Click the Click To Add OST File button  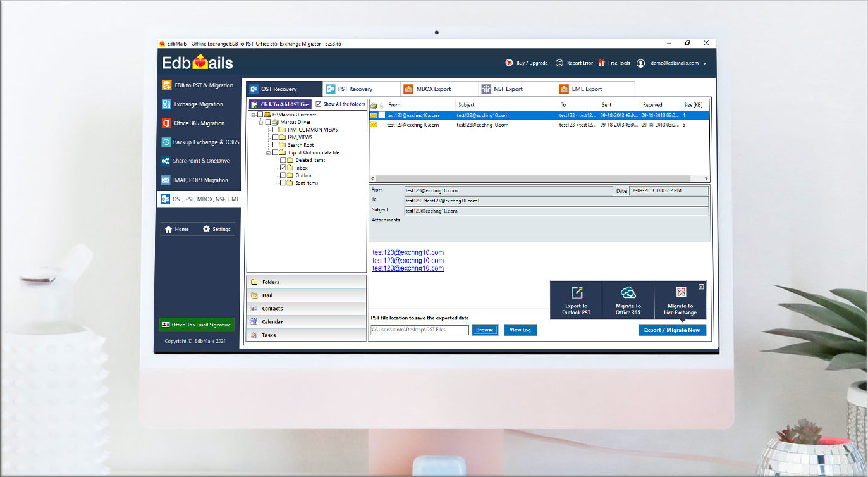(280, 104)
